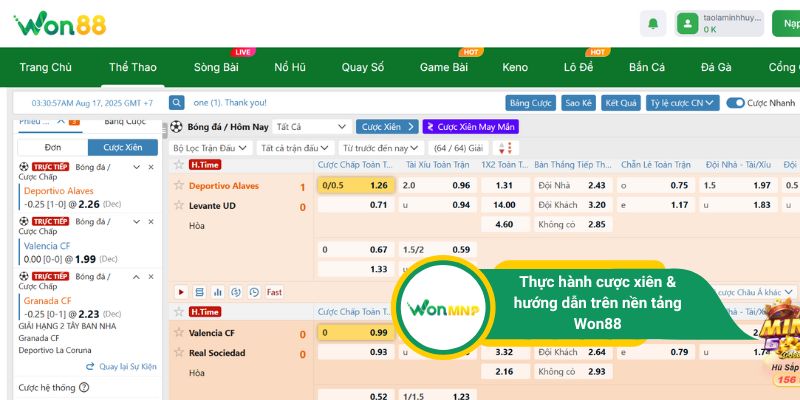The image size is (800, 400).
Task: Select Valencia CF handicap odds 0.99
Action: coord(356,333)
